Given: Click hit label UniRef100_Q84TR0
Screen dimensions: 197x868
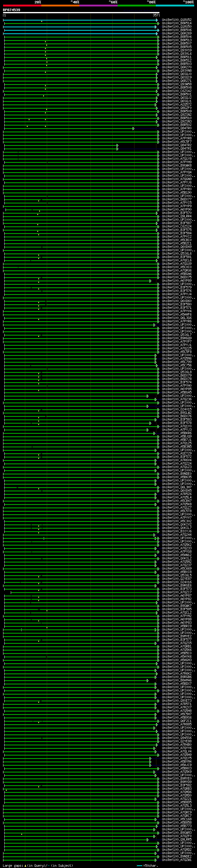Looking at the screenshot, I should (177, 128).
